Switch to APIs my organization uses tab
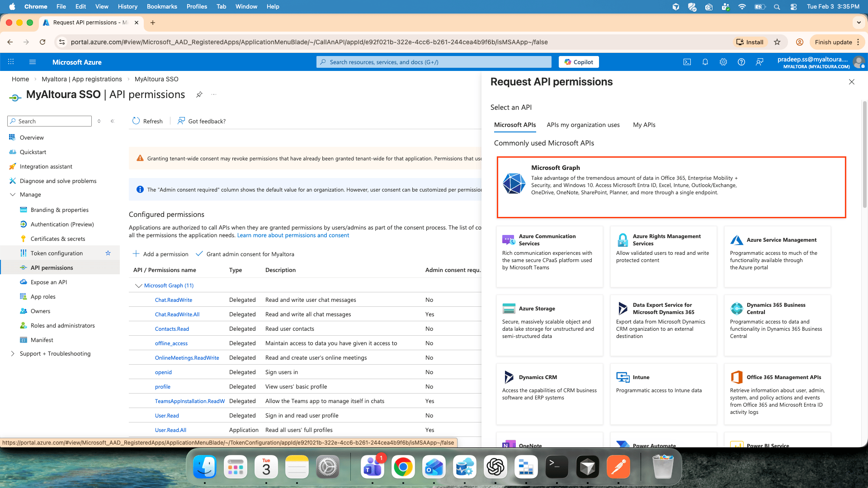The height and width of the screenshot is (488, 868). pyautogui.click(x=583, y=125)
